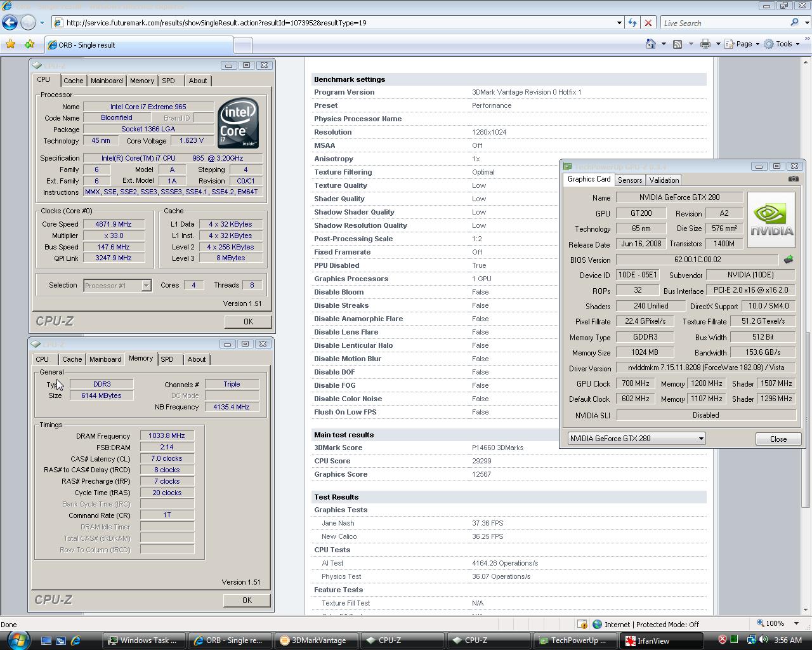Screen dimensions: 812x650
Task: Open About tab in CPU-Z processor window
Action: pyautogui.click(x=198, y=81)
